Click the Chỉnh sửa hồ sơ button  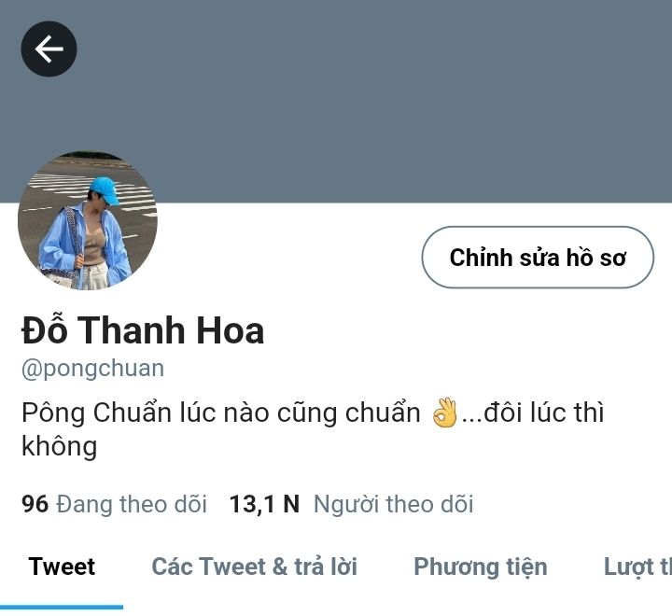click(x=538, y=258)
